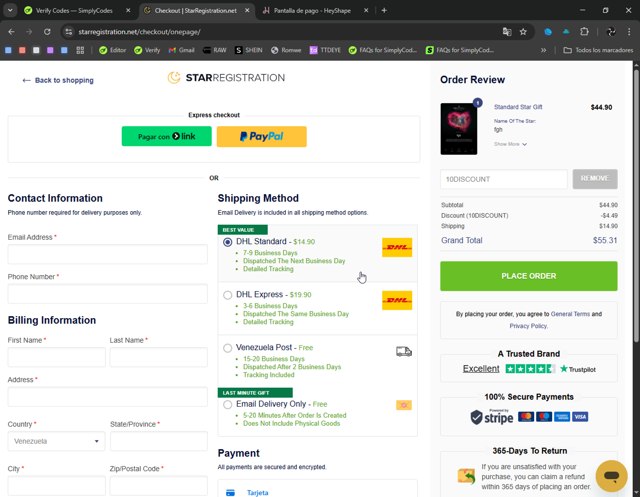
Task: Select the Checkout | StarRegistration.net tab
Action: 196,11
